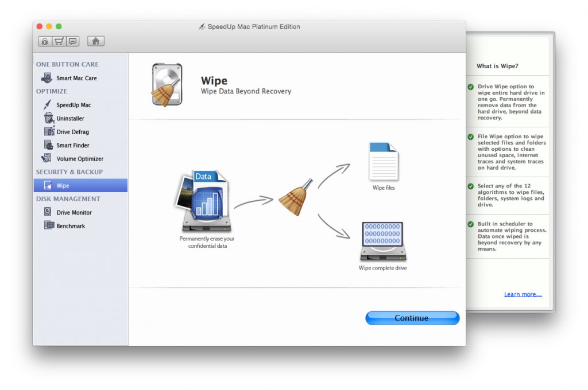Click the 'Select any of the 12 algorithms' paragraph
The width and height of the screenshot is (588, 390).
click(510, 195)
